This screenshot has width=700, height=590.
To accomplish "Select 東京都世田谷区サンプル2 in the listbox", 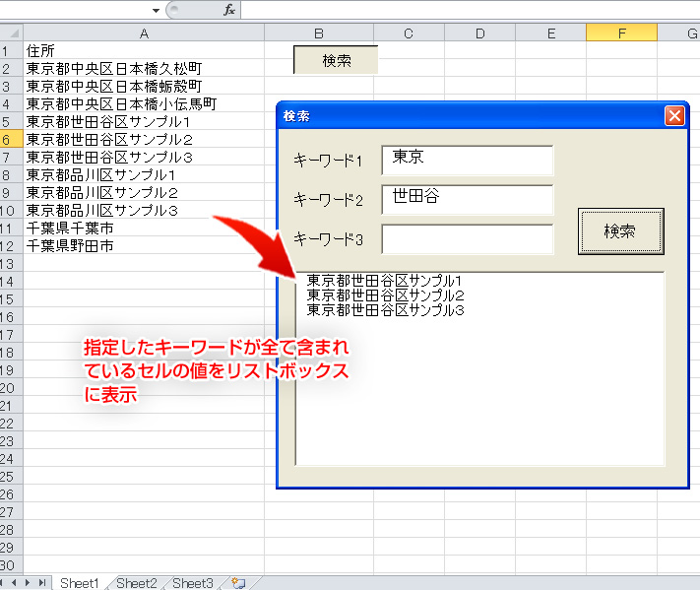I will [x=480, y=295].
